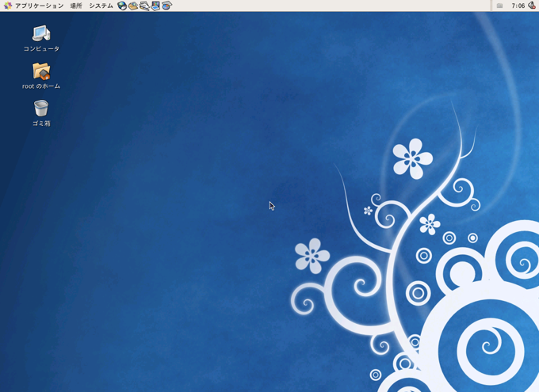This screenshot has width=539, height=392.
Task: Click the 7:06 clock in panel
Action: tap(518, 6)
